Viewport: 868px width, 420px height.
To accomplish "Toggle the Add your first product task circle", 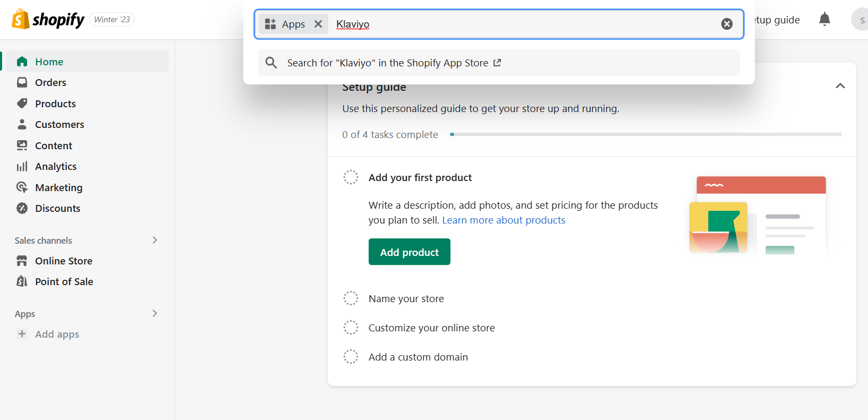I will [x=351, y=177].
